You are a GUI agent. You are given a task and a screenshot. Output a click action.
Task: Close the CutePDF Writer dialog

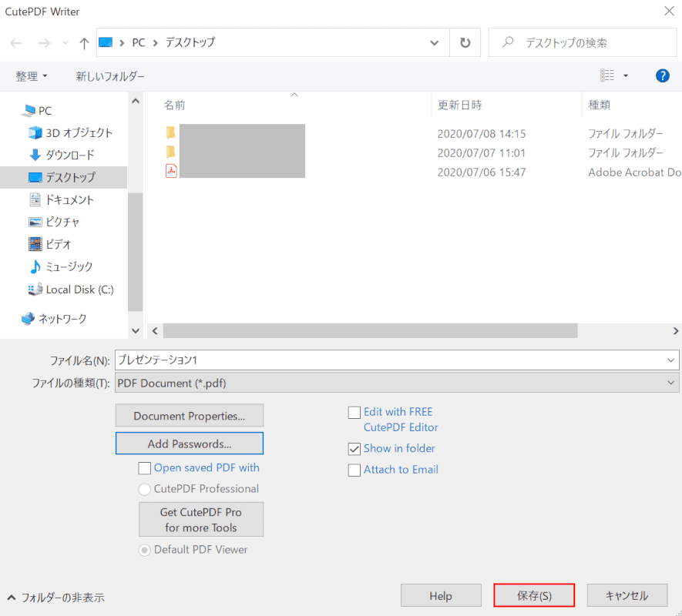(x=669, y=11)
